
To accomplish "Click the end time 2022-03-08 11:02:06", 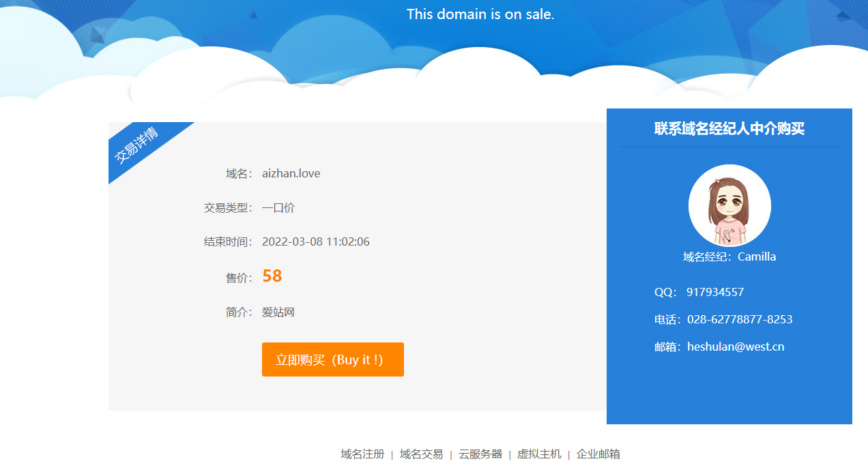I will [315, 242].
